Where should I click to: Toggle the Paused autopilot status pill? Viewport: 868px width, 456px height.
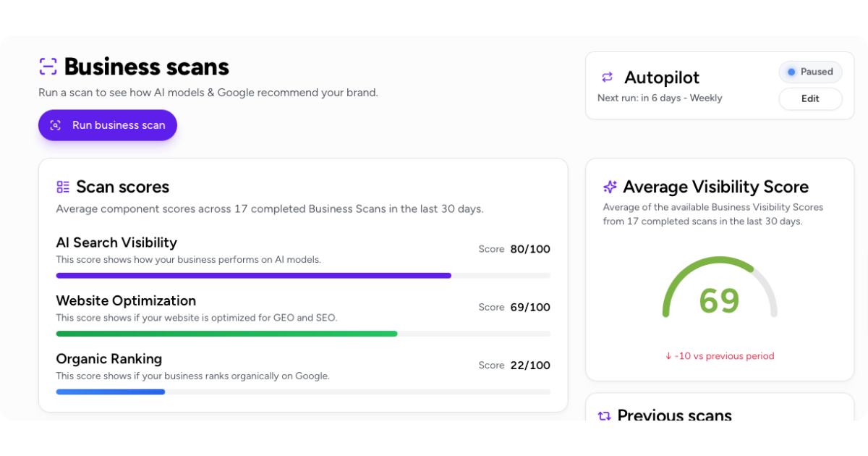[x=810, y=72]
